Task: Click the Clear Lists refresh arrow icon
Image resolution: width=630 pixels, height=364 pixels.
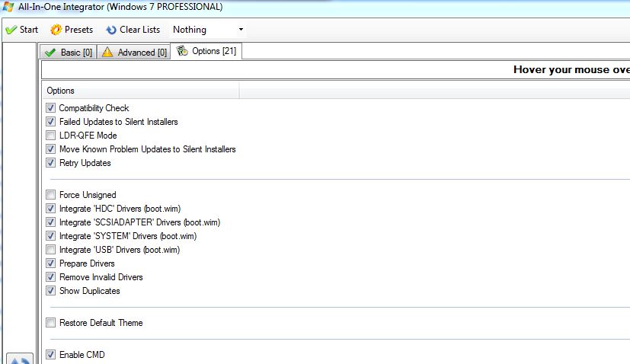Action: pos(111,30)
